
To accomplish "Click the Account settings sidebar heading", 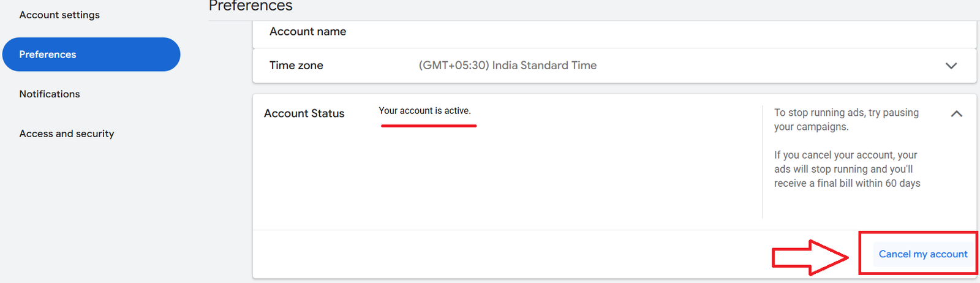I will pos(59,15).
